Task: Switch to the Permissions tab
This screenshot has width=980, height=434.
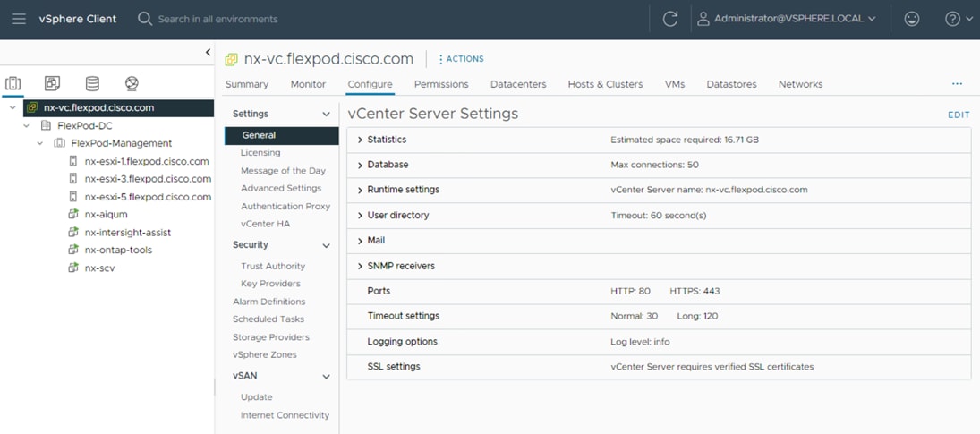Action: click(x=441, y=84)
